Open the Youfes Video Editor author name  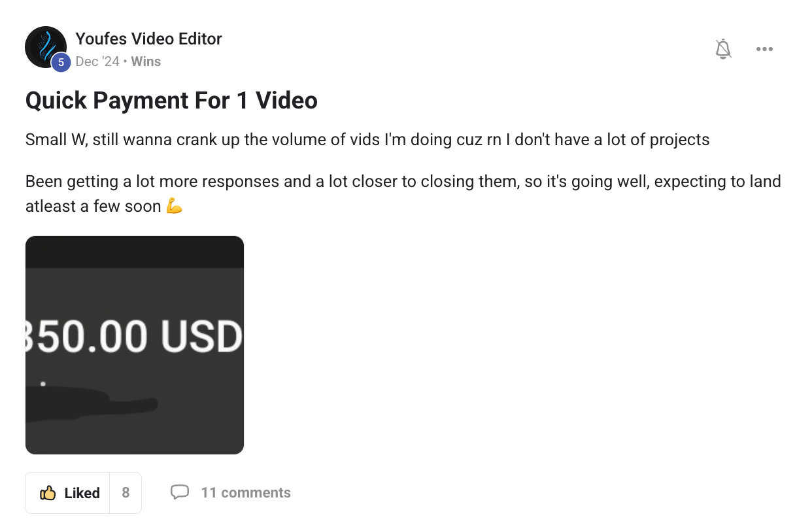tap(149, 39)
